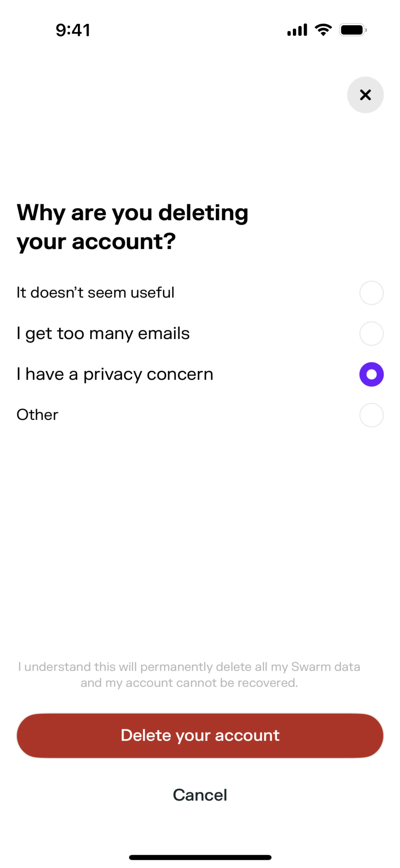
Task: Tap the 'Other' reason label
Action: click(37, 415)
